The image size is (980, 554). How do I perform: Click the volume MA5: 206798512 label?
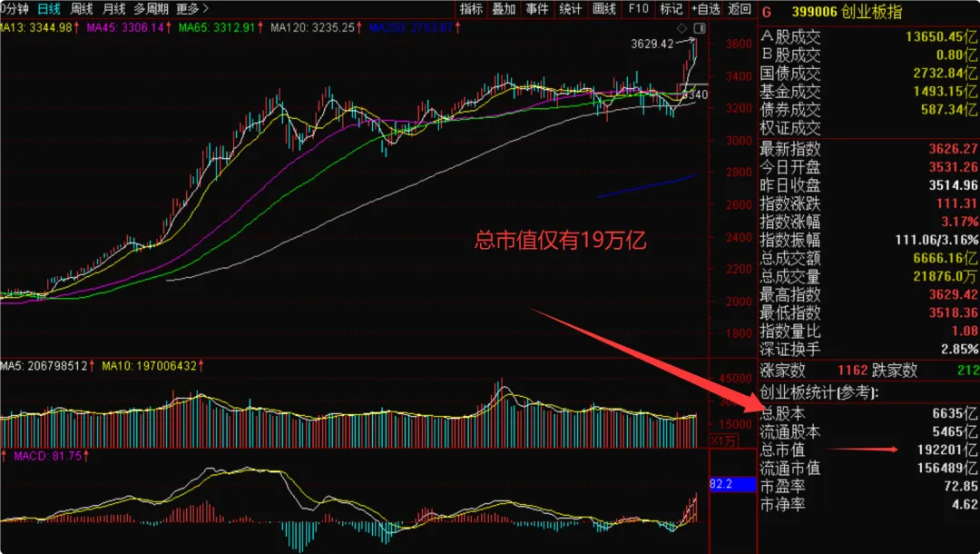49,366
